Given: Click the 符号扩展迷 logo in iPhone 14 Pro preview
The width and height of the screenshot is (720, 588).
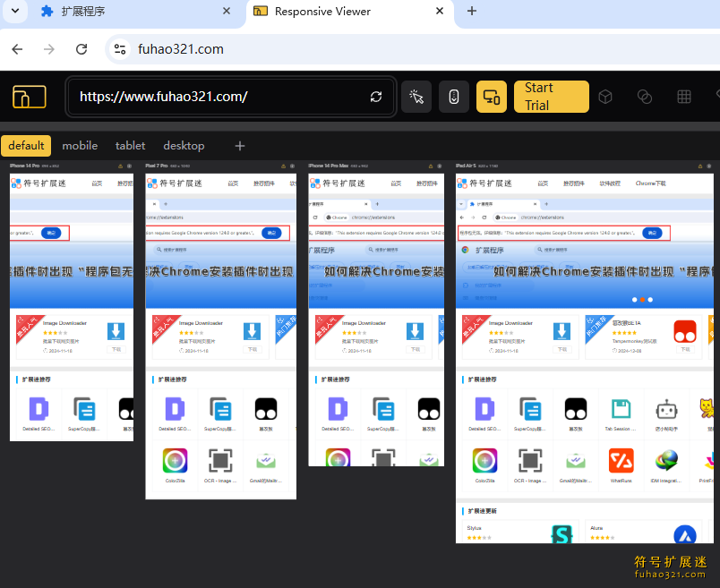Looking at the screenshot, I should pyautogui.click(x=39, y=183).
